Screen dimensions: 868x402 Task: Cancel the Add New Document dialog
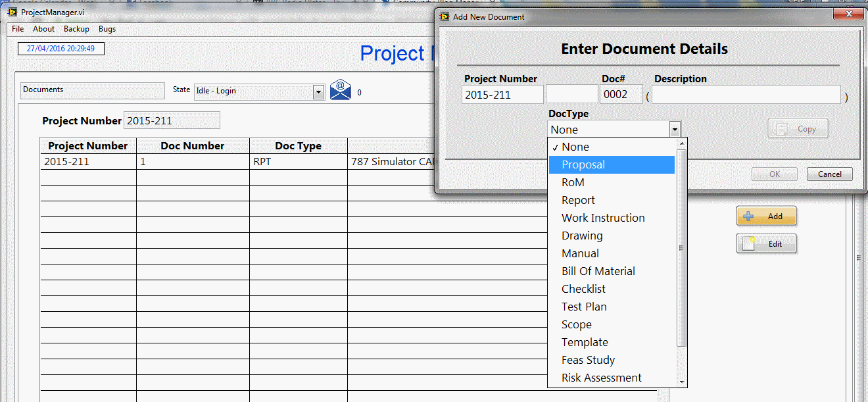830,174
